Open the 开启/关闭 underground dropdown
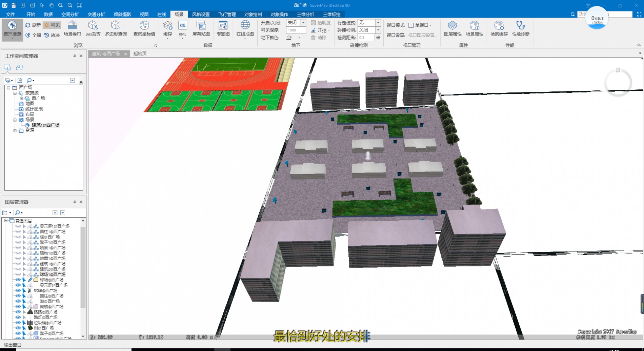Viewport: 644px width, 351px height. click(x=303, y=23)
